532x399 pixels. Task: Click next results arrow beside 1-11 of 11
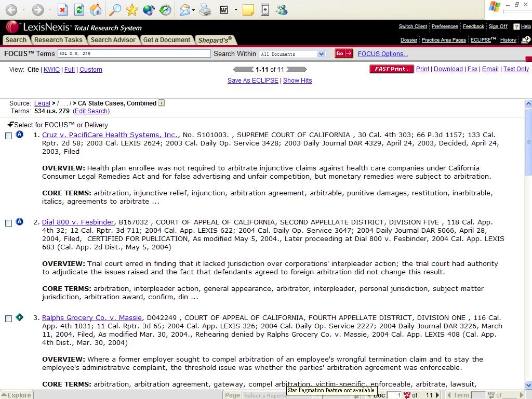(x=297, y=70)
